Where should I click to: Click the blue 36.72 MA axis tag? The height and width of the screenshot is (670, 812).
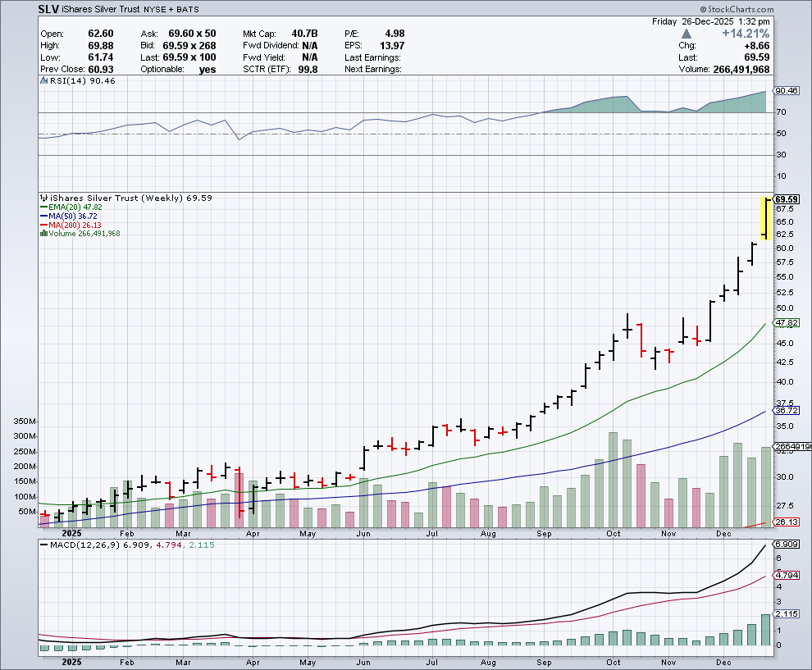(x=787, y=410)
